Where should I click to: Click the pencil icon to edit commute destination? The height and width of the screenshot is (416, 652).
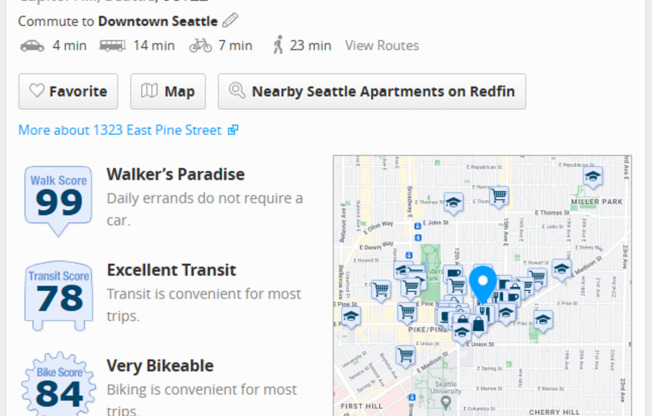[230, 20]
